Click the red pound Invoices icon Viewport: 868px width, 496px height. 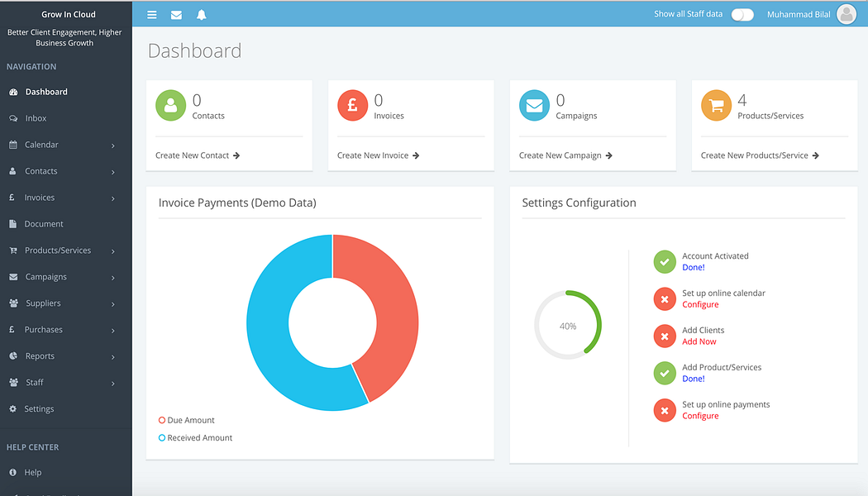(353, 105)
